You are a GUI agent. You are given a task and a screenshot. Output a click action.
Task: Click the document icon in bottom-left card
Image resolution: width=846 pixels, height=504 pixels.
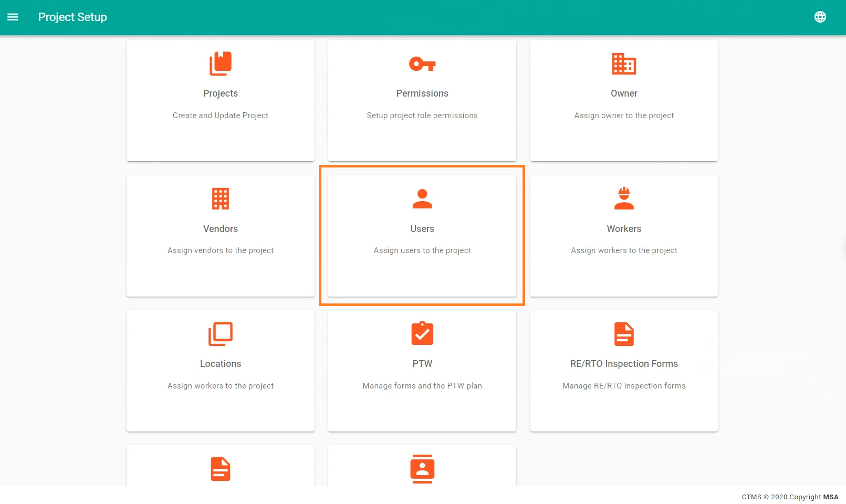[x=221, y=469]
